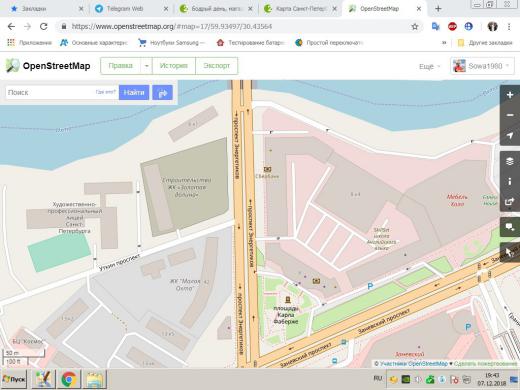Expand the Sowa1980 user menu
Viewport: 520px width, 390px height.
tap(482, 66)
